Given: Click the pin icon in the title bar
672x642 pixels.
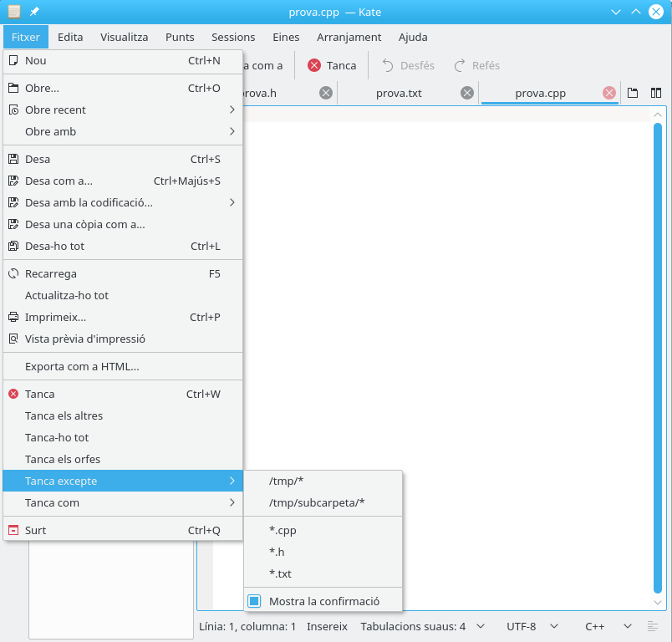Looking at the screenshot, I should pos(34,12).
